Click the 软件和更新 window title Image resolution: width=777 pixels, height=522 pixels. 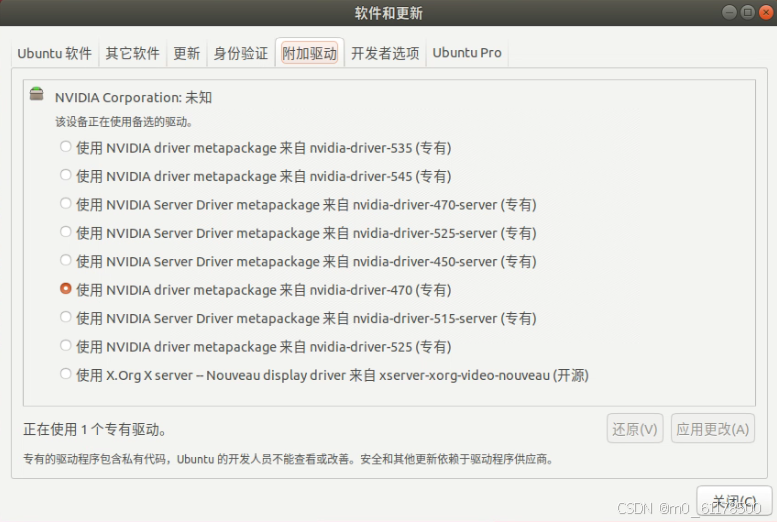[x=388, y=13]
